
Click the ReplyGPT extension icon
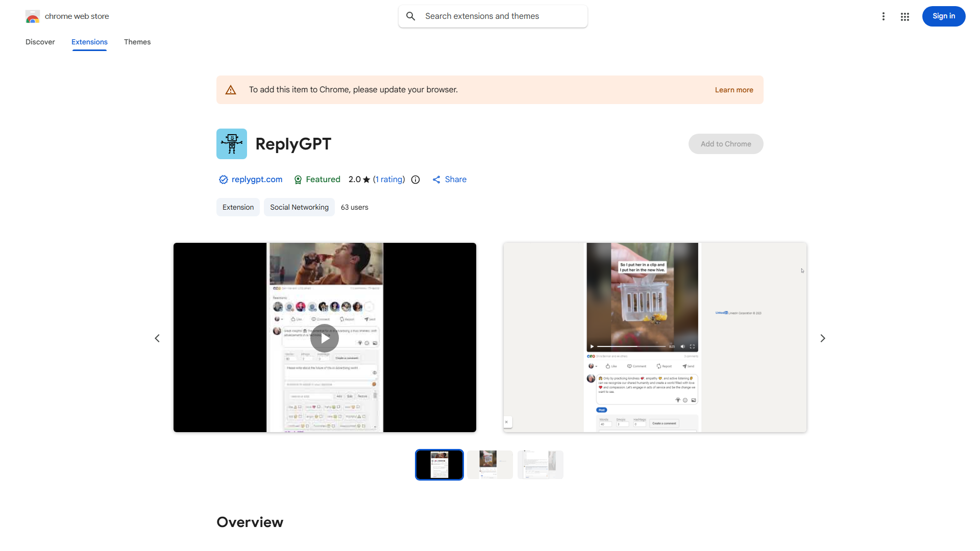tap(231, 143)
